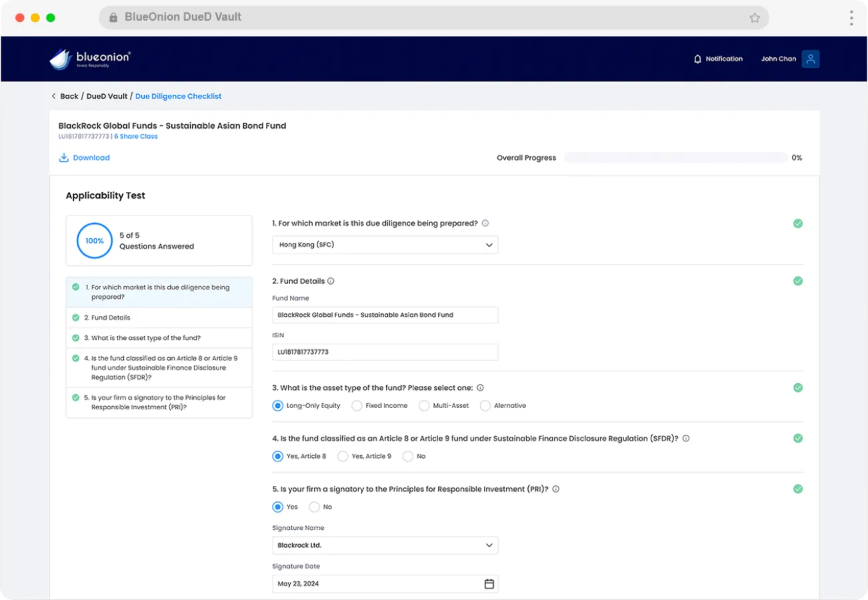This screenshot has height=600, width=868.
Task: Click the Fund Name input field
Action: pyautogui.click(x=385, y=315)
